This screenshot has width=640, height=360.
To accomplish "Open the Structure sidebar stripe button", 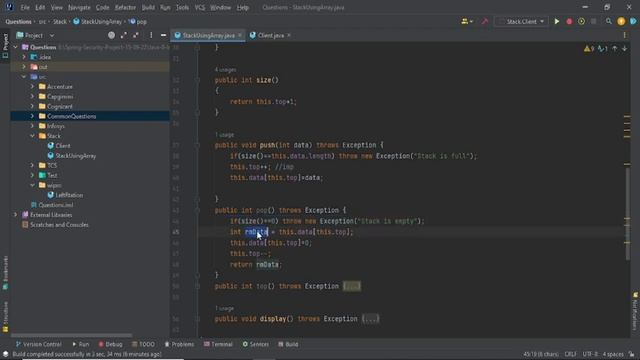I will tap(5, 317).
